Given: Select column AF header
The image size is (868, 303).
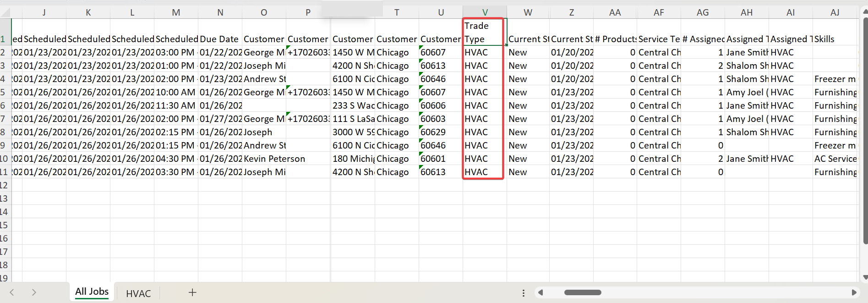Looking at the screenshot, I should [659, 12].
